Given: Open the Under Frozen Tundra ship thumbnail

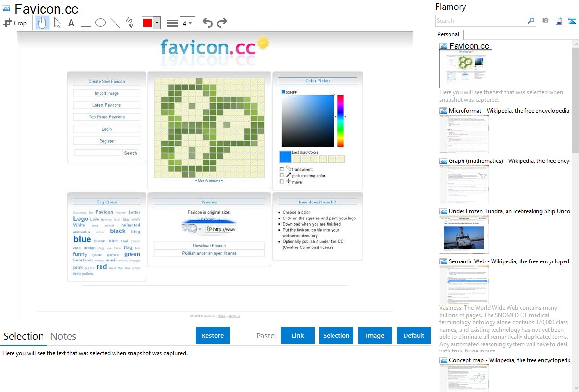Looking at the screenshot, I should click(464, 234).
